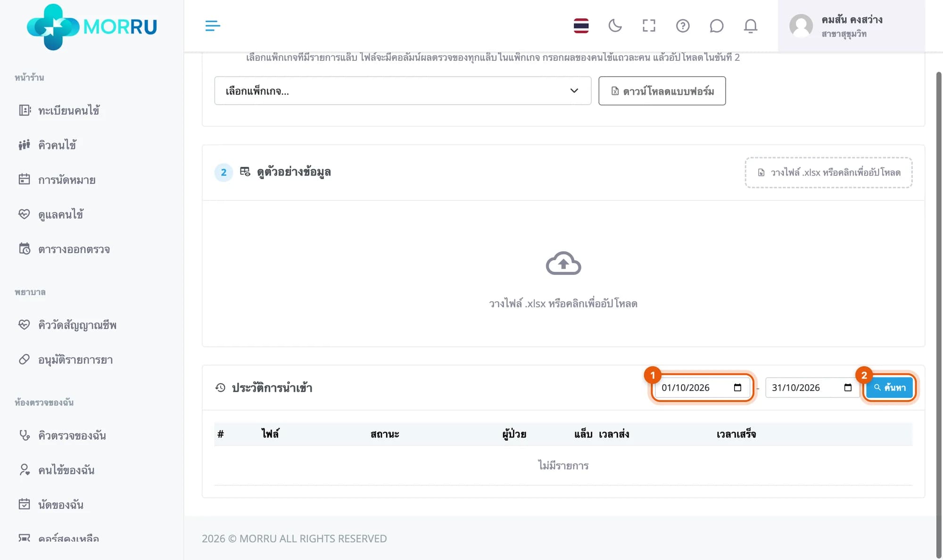Screen dimensions: 943x560
Task: Click the table icon beside ดูตัวอย่างข้อมูล
Action: point(245,172)
